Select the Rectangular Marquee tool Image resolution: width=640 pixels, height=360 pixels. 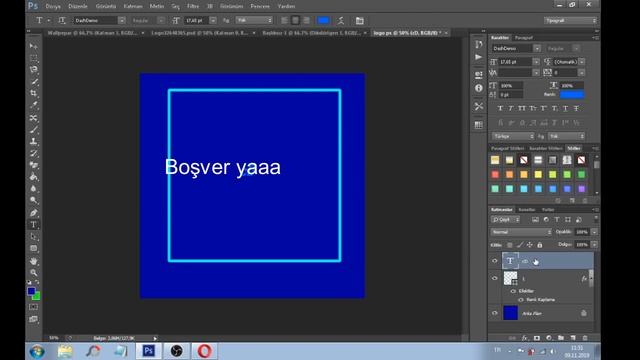click(x=33, y=58)
